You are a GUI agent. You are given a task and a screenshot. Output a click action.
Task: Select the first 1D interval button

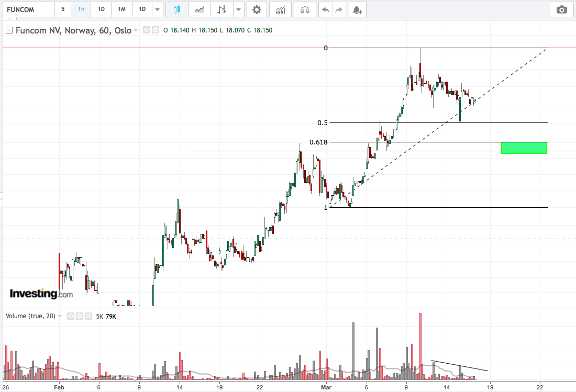coord(101,9)
